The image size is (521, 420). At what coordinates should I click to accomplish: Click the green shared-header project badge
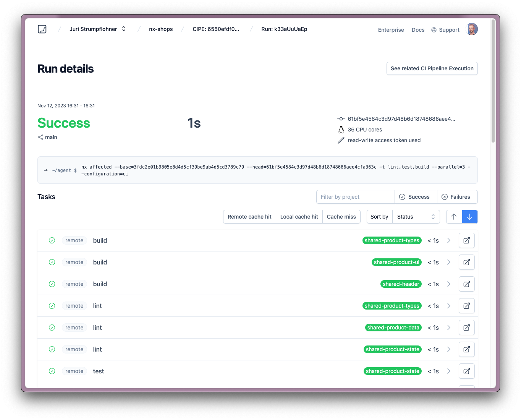click(401, 284)
